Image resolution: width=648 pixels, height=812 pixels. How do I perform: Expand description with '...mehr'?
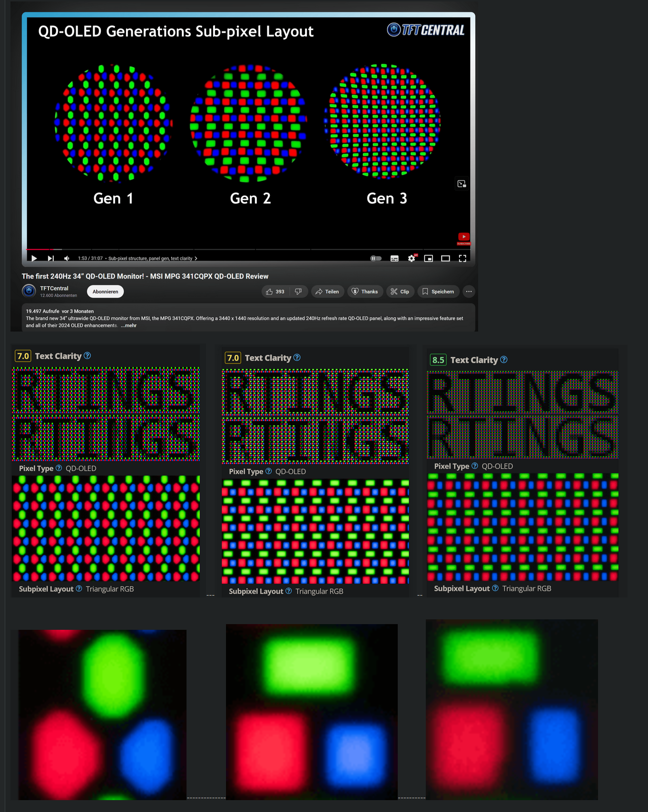tap(128, 325)
